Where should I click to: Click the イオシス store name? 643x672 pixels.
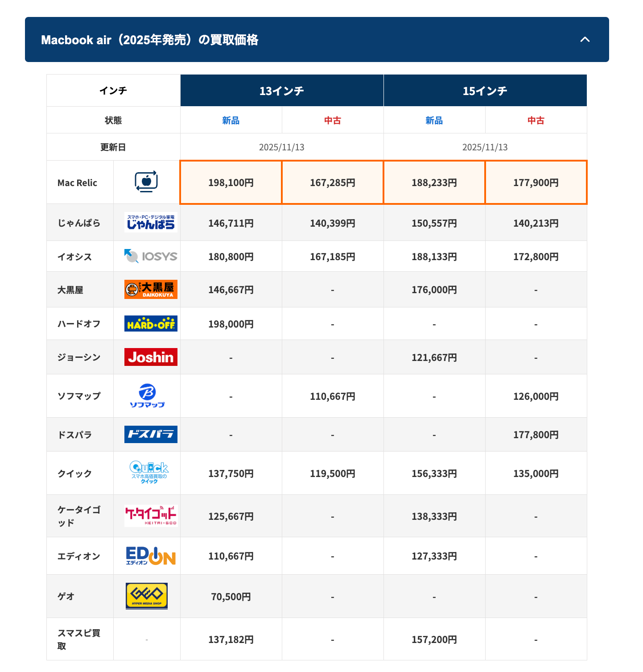coord(74,257)
